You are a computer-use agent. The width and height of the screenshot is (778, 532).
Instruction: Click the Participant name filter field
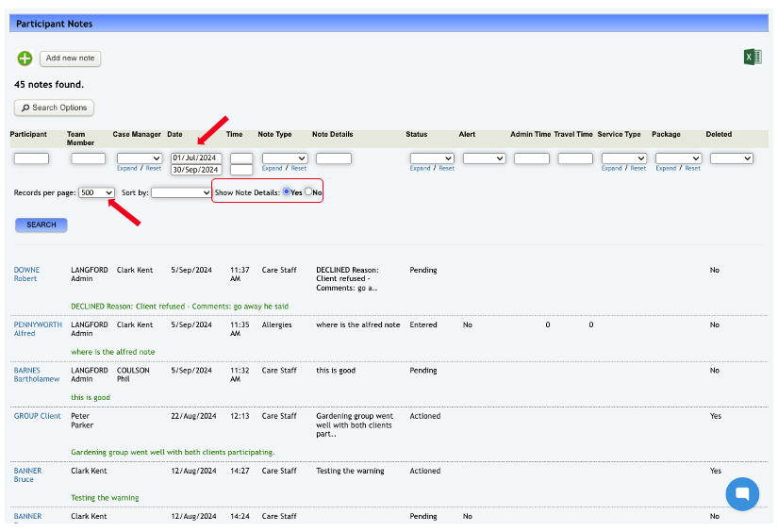pos(31,158)
